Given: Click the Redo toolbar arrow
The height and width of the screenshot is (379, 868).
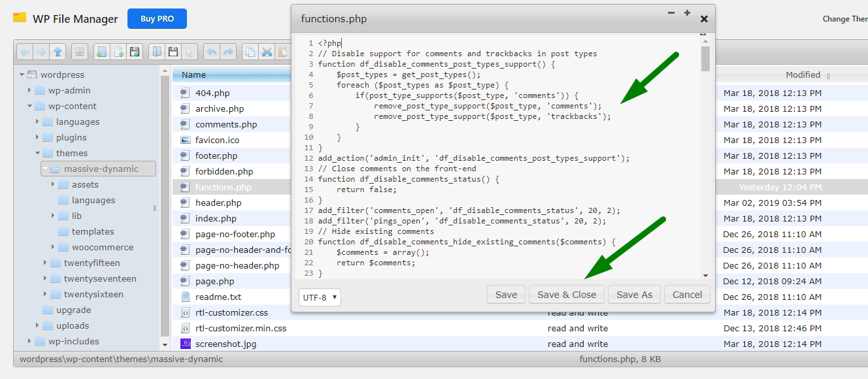Looking at the screenshot, I should (x=228, y=52).
